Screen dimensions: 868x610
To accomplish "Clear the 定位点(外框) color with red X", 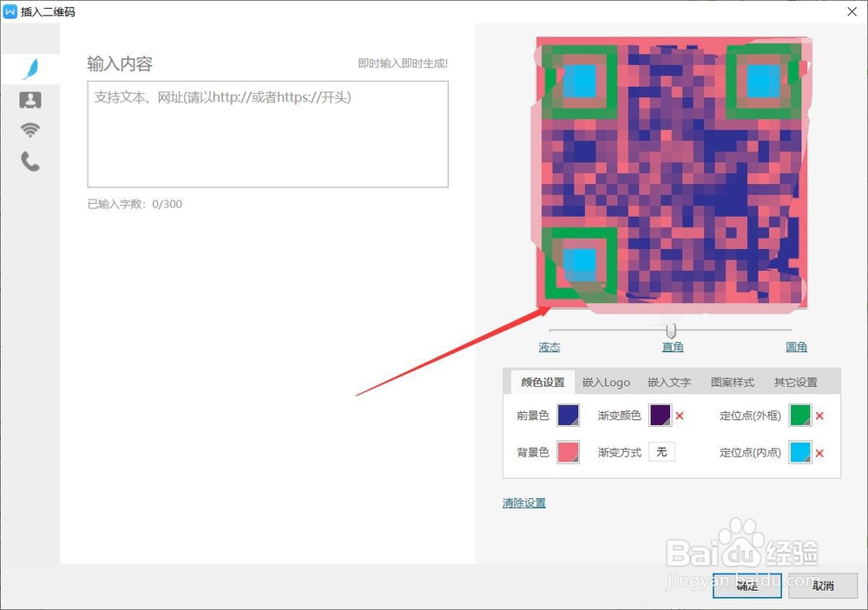I will coord(820,416).
